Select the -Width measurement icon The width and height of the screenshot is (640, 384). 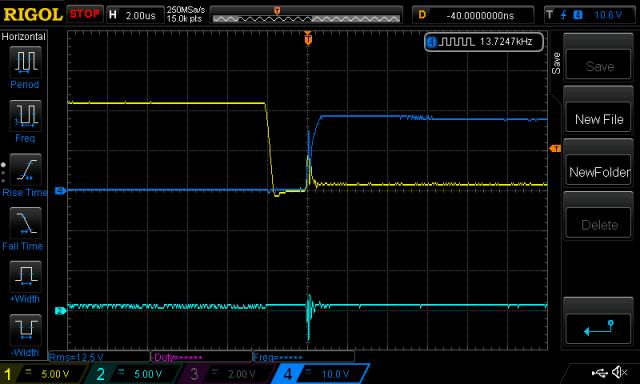click(25, 330)
